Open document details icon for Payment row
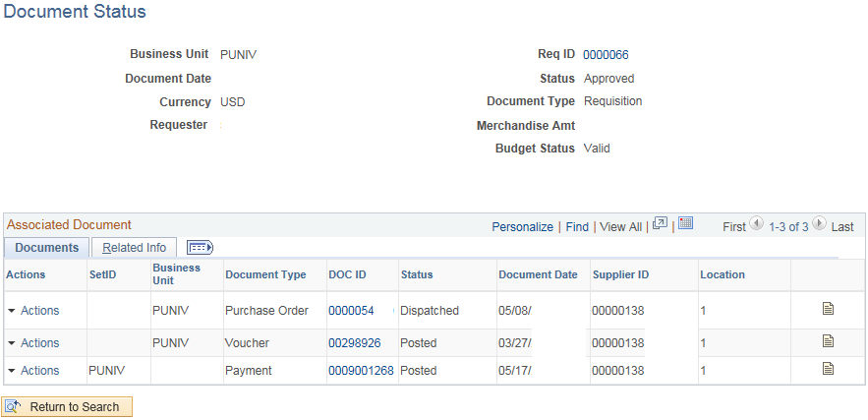This screenshot has width=868, height=420. 828,369
